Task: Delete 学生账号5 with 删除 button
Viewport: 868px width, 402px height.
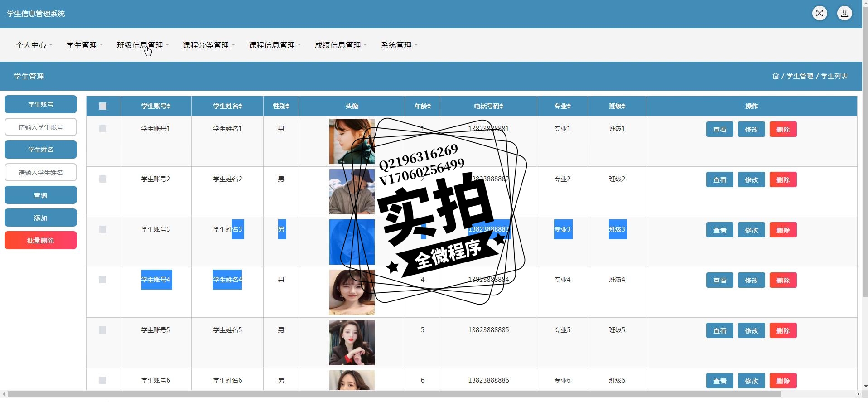Action: point(783,330)
